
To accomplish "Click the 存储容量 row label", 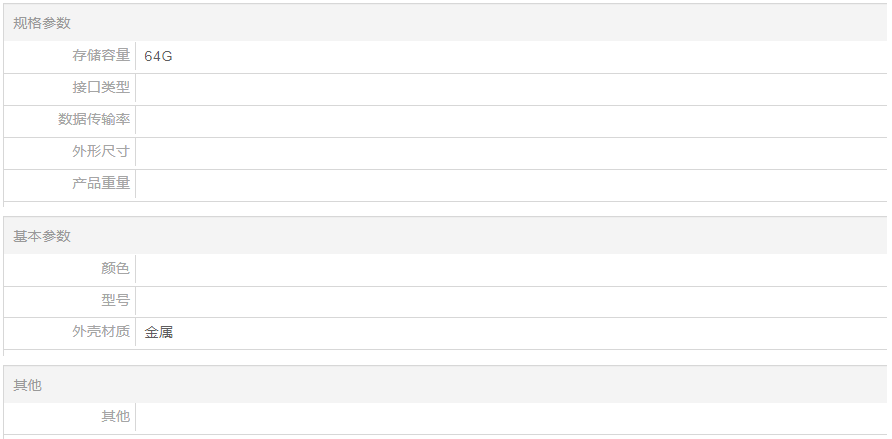I will (x=101, y=56).
